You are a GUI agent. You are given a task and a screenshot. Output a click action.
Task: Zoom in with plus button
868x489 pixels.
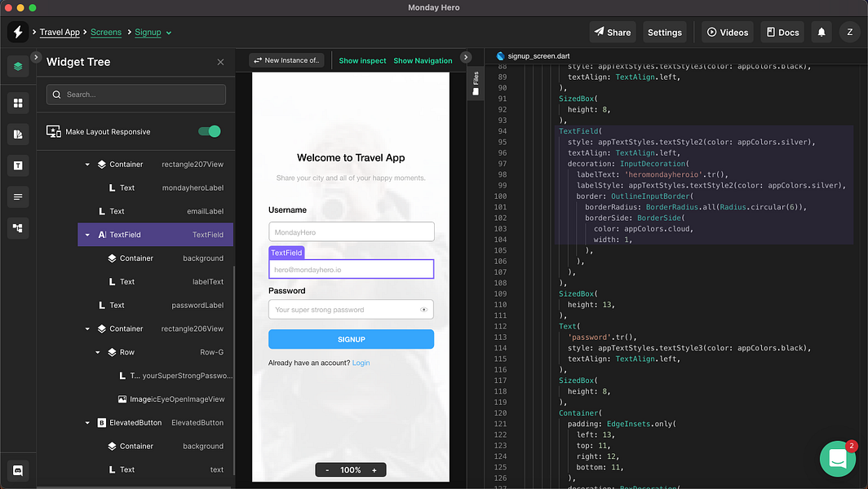coord(374,470)
